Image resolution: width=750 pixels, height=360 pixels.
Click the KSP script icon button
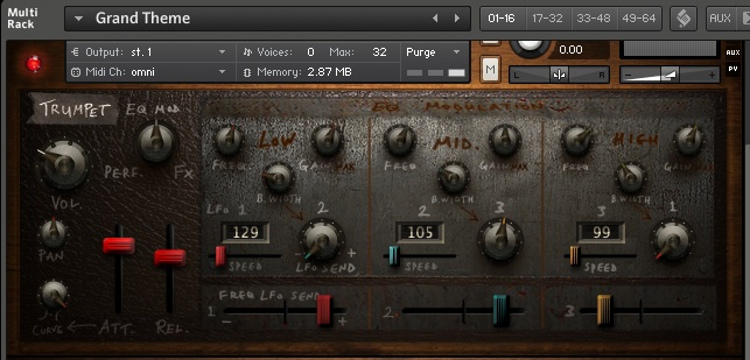point(683,19)
